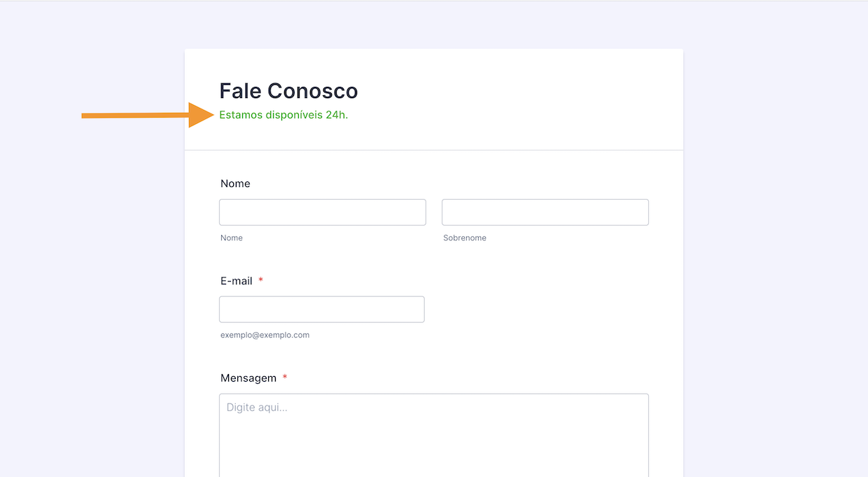Image resolution: width=868 pixels, height=477 pixels.
Task: Click the "Sobrenome" sublabel text
Action: pos(465,238)
